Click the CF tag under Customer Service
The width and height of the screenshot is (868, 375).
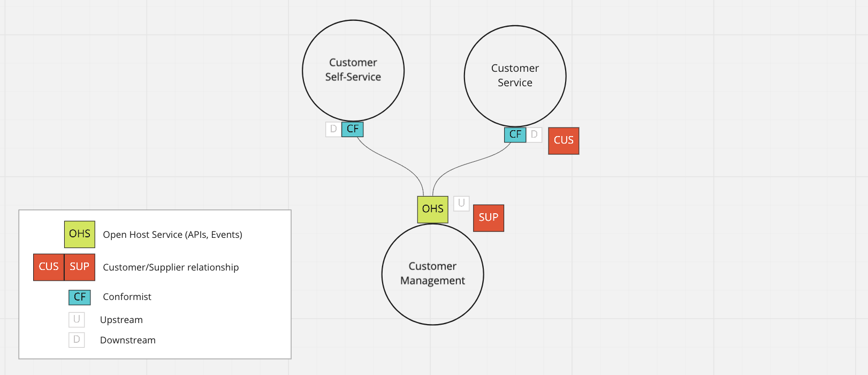(x=515, y=134)
